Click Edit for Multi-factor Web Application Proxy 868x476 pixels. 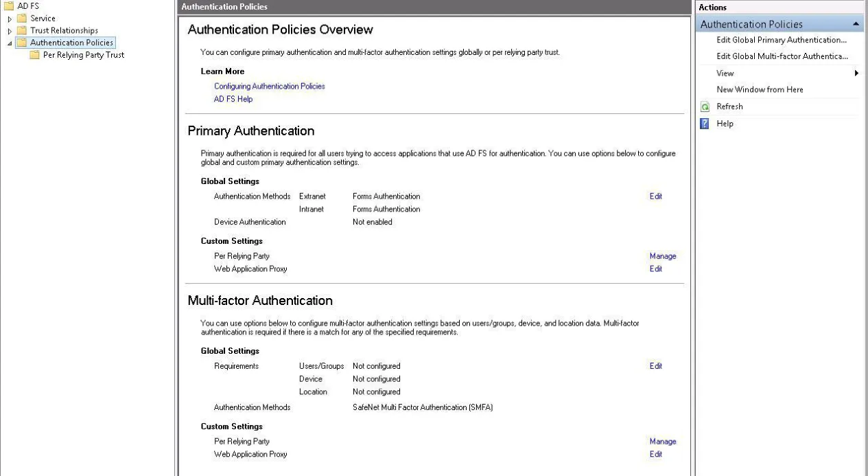656,454
